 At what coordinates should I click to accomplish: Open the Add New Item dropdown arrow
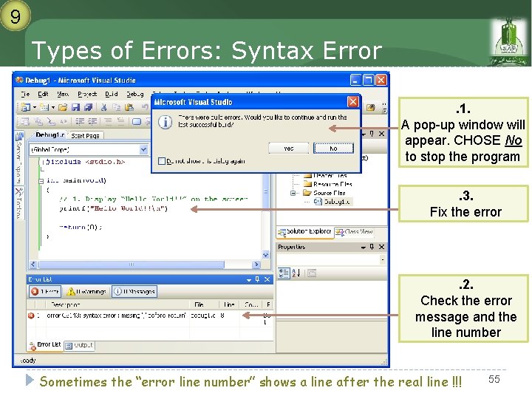coord(53,108)
